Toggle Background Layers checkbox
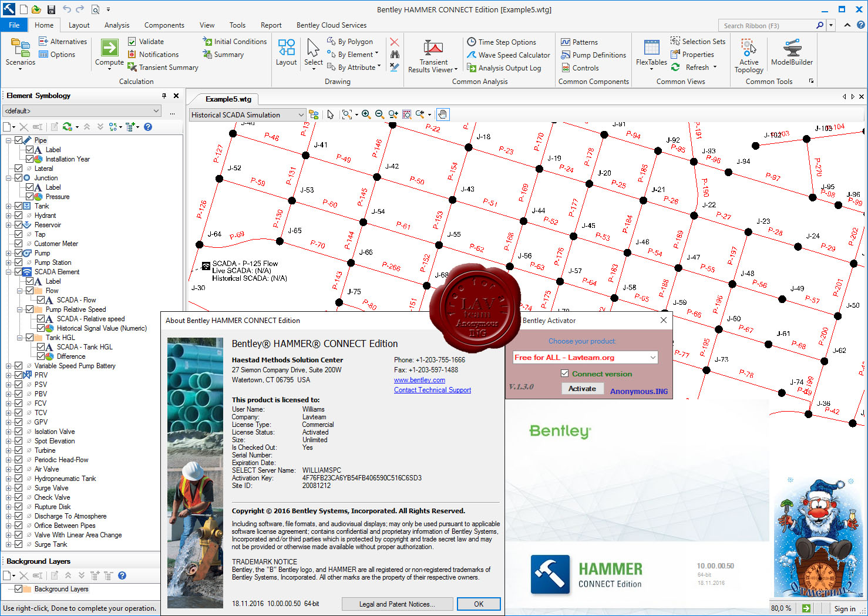 pyautogui.click(x=19, y=589)
